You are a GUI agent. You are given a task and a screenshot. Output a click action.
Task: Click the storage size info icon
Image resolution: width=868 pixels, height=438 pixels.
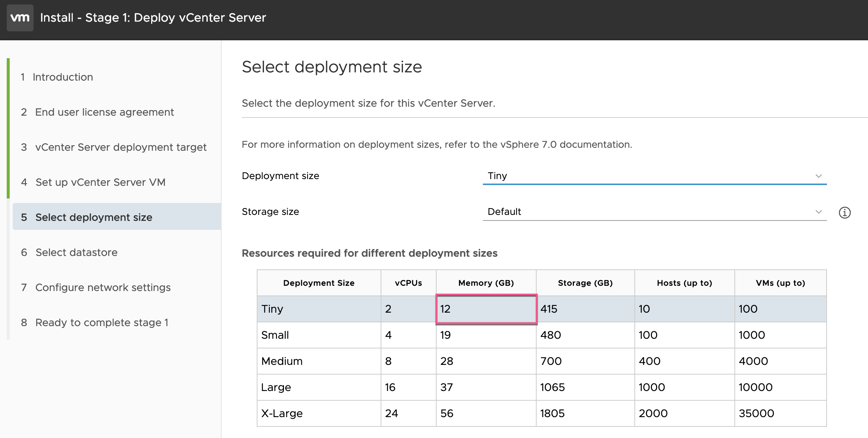point(844,213)
